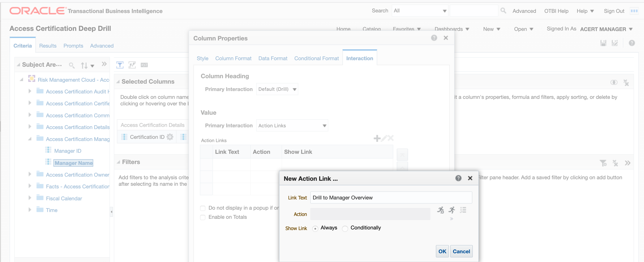Screen dimensions: 644x262
Task: Search the Subject Areas pane
Action: tap(72, 65)
